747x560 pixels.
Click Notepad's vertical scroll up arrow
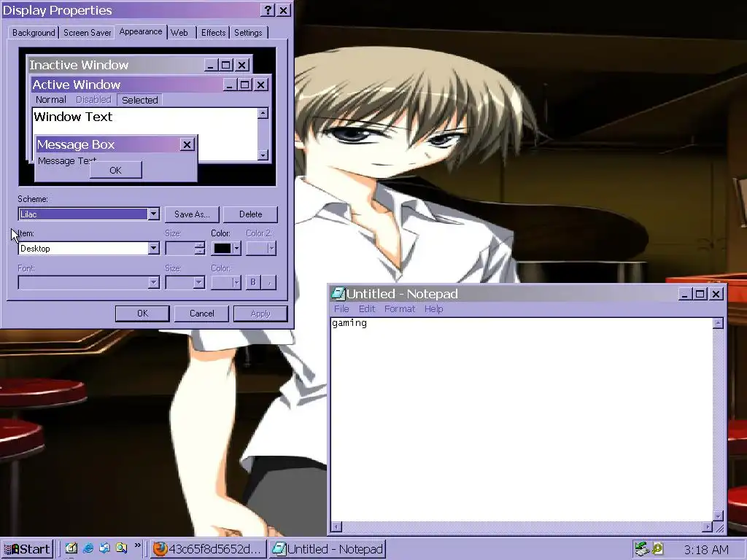[719, 323]
